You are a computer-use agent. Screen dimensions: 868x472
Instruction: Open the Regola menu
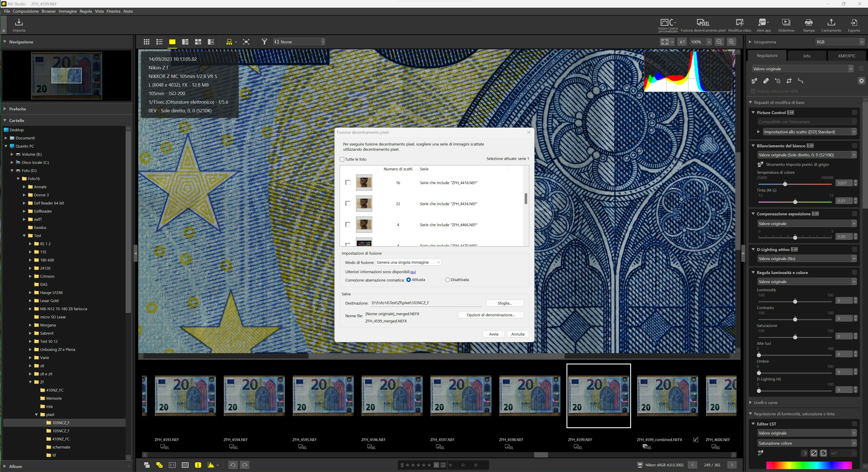tap(86, 11)
